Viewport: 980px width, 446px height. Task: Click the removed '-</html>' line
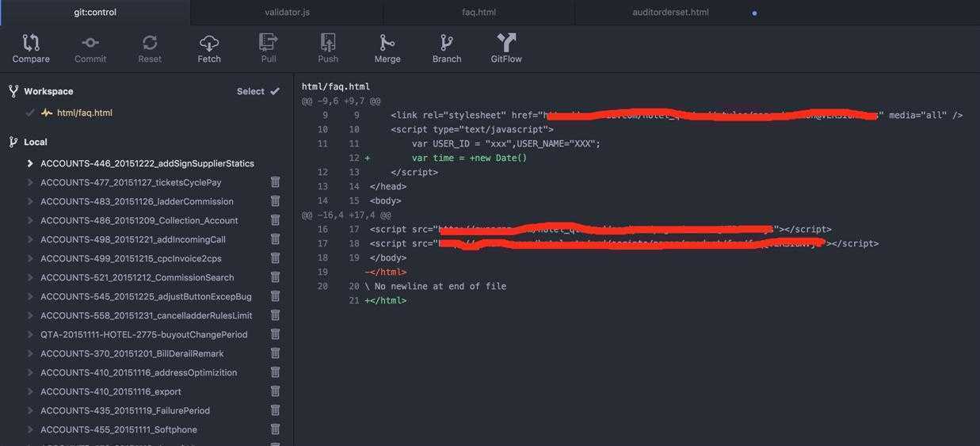pyautogui.click(x=386, y=272)
